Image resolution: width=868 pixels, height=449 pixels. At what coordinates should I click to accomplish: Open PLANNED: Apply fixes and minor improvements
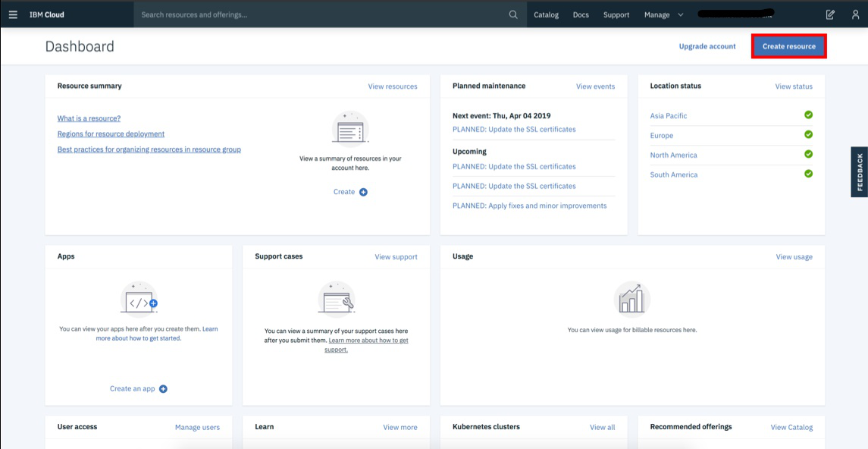(x=529, y=206)
